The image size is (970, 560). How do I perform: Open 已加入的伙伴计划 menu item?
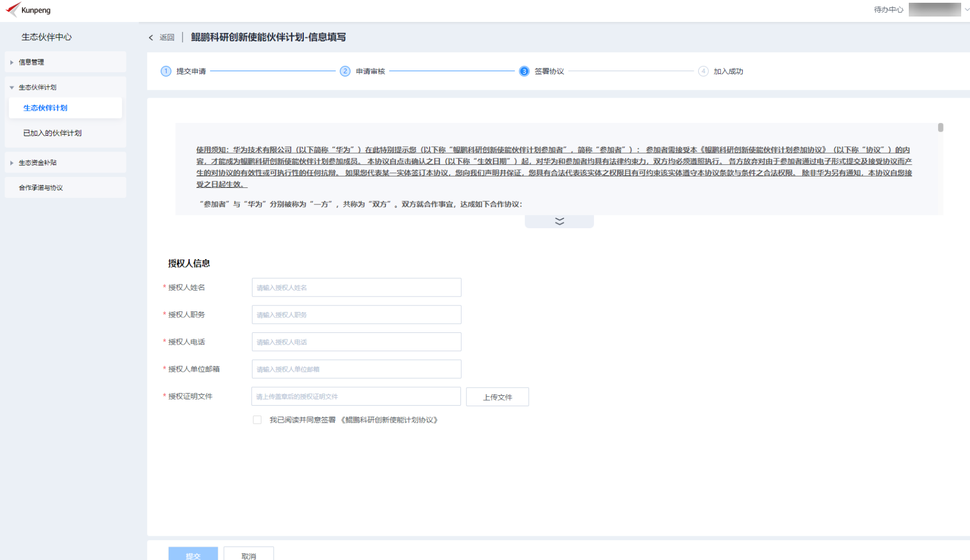point(65,133)
